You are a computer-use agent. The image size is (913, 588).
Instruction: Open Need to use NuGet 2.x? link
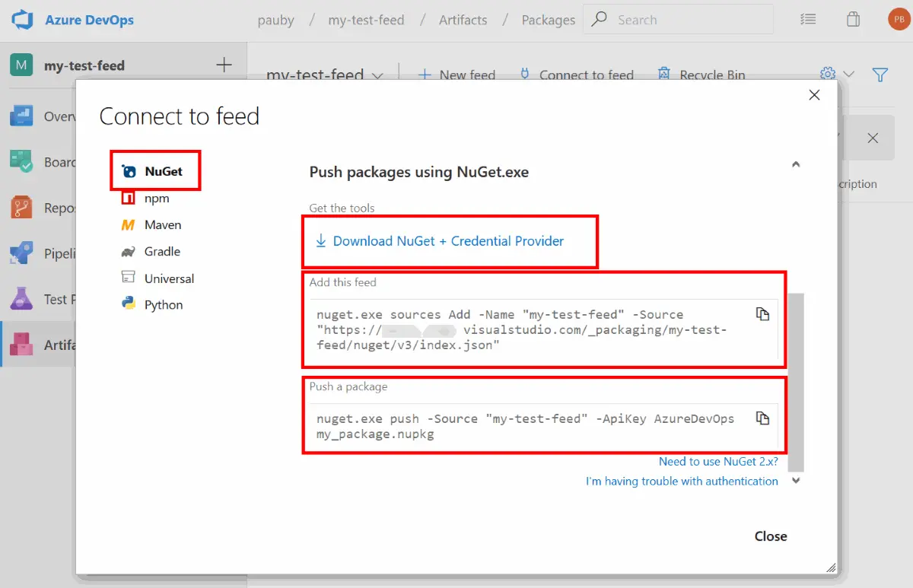[x=718, y=462]
